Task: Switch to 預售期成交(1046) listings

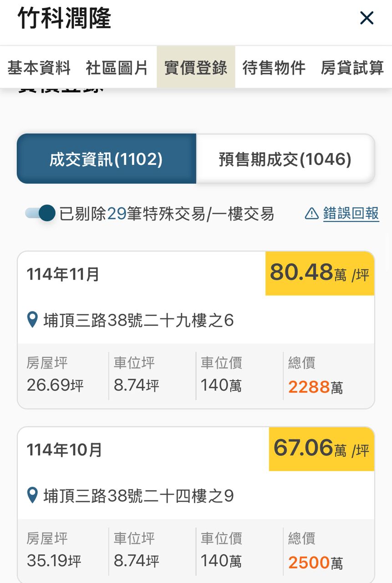Action: coord(285,159)
